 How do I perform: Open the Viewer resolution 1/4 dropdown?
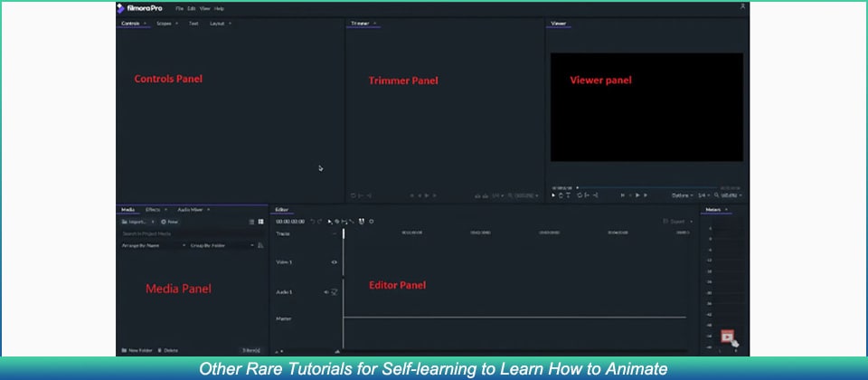(703, 195)
